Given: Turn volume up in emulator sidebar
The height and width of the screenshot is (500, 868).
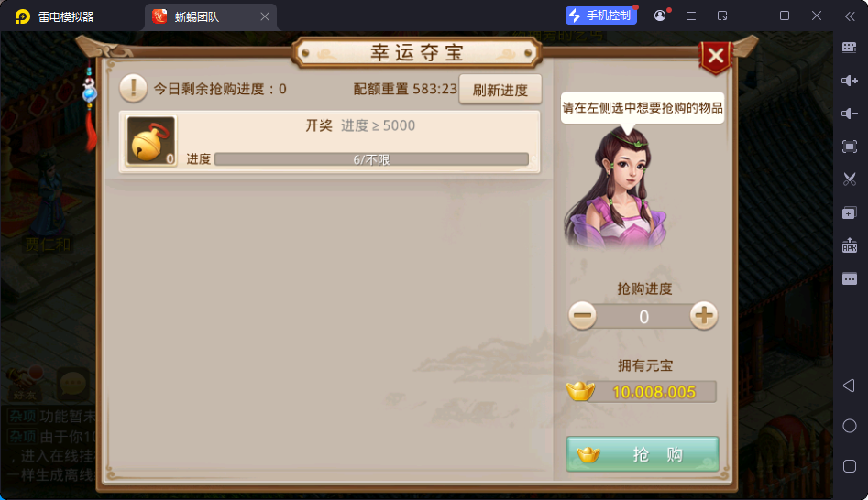Looking at the screenshot, I should pyautogui.click(x=849, y=81).
